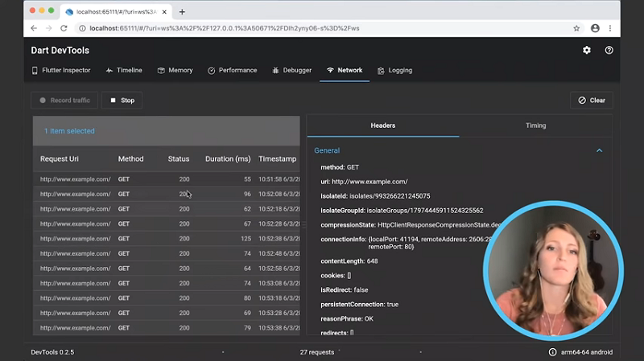Select request with duration 62
Viewport: 644px width, 361px height.
167,209
